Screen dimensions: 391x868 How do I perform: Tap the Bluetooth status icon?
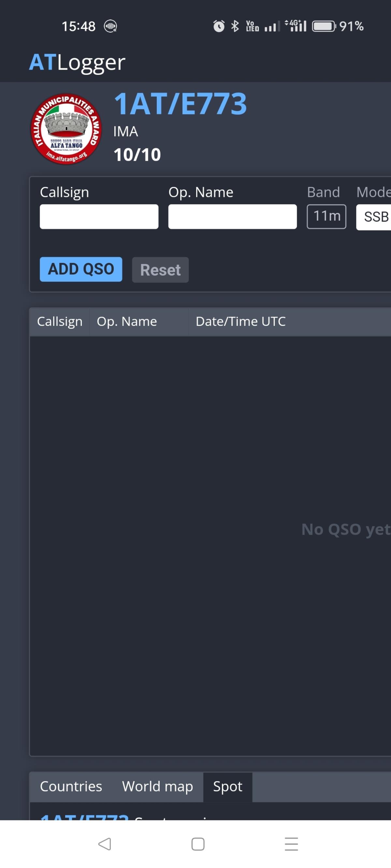pyautogui.click(x=235, y=26)
